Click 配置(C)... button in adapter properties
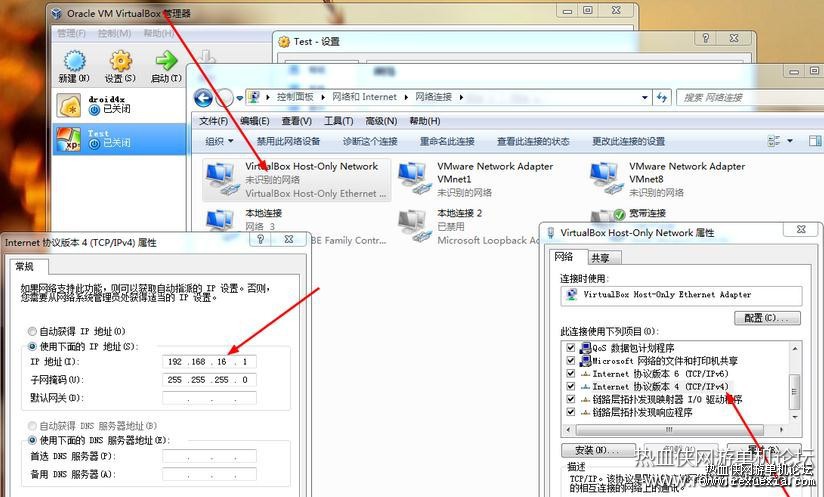 pyautogui.click(x=767, y=318)
